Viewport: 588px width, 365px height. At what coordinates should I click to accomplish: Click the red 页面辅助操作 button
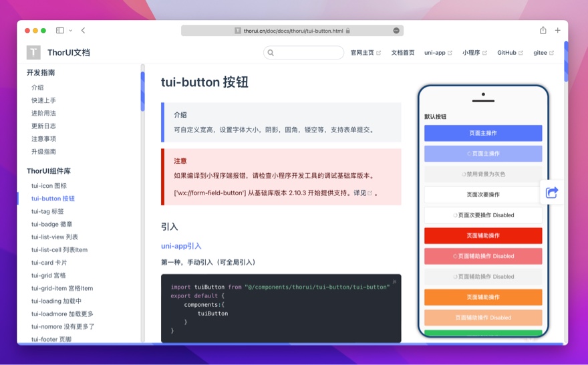[483, 235]
